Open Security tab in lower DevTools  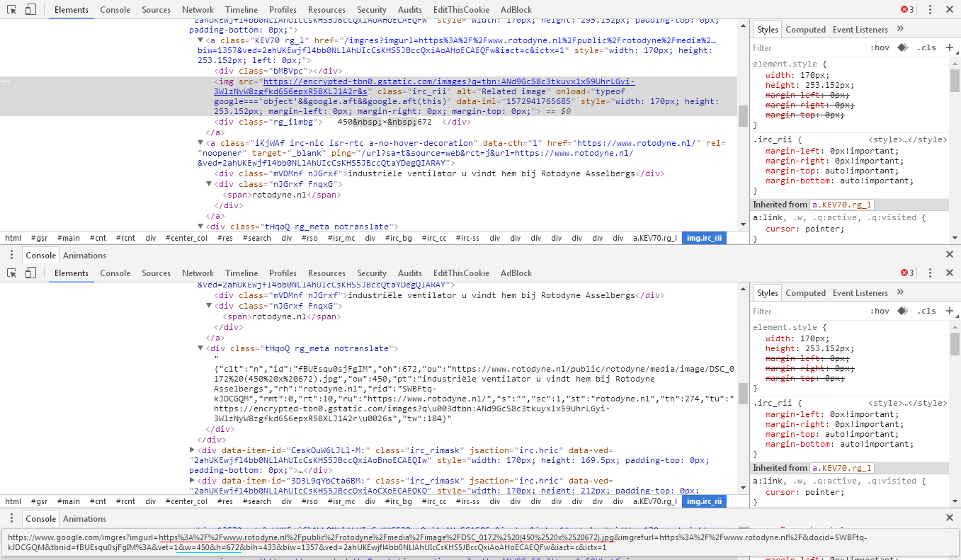click(x=372, y=273)
